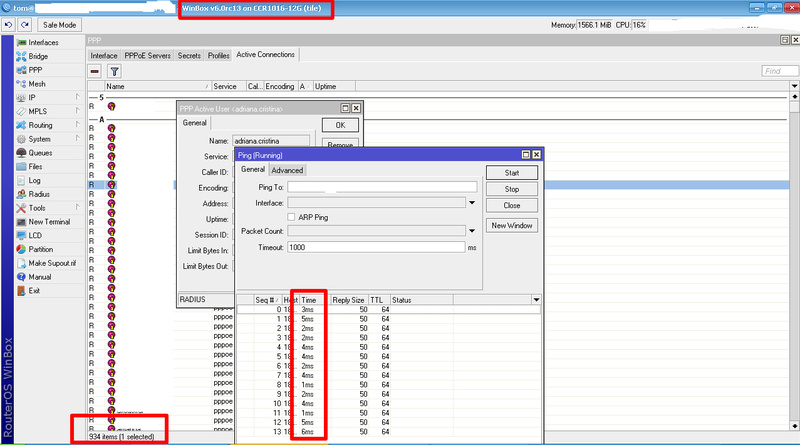Image resolution: width=800 pixels, height=445 pixels.
Task: Expand the MPLS submenu arrow
Action: 78,111
